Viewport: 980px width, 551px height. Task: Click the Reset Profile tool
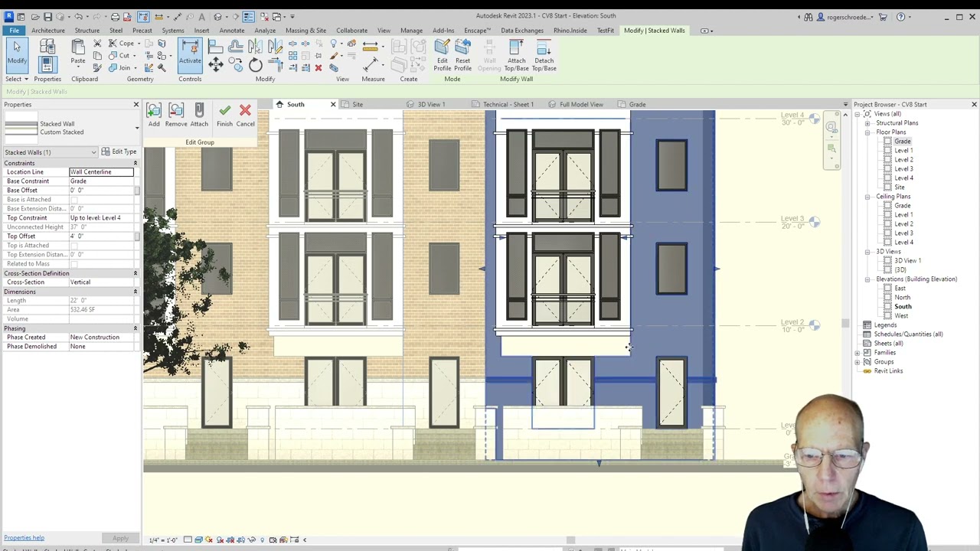[x=462, y=55]
